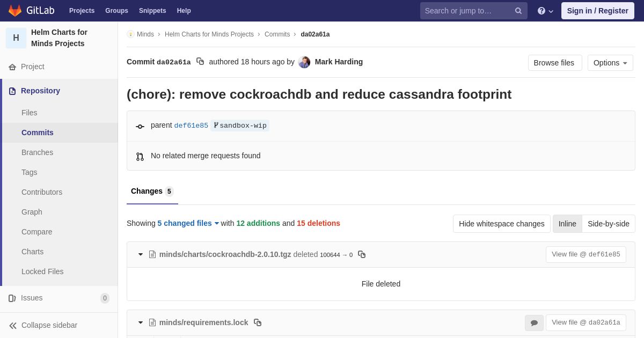Image resolution: width=644 pixels, height=338 pixels.
Task: Click the Minds breadcrumb link
Action: click(145, 34)
